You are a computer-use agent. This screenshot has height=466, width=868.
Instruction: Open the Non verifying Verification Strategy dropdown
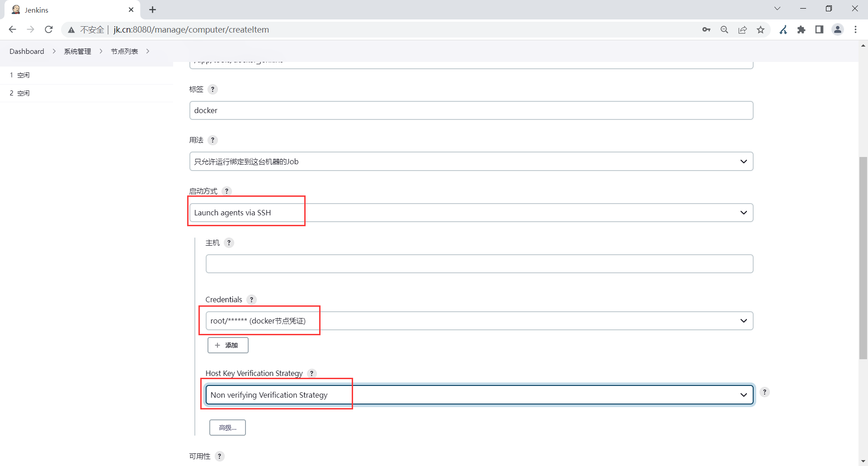479,395
